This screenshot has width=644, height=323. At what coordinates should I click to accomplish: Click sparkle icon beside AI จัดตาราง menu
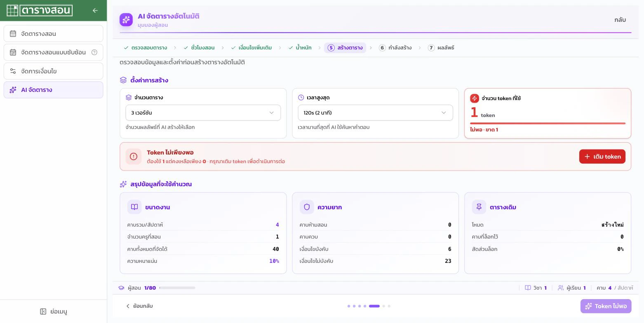click(13, 90)
